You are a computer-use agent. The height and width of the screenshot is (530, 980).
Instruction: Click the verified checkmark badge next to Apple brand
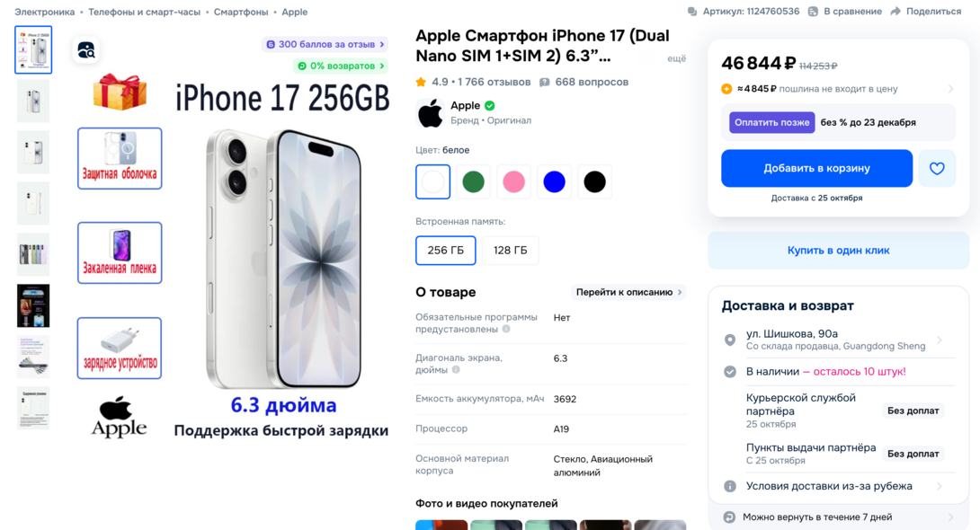(x=490, y=105)
